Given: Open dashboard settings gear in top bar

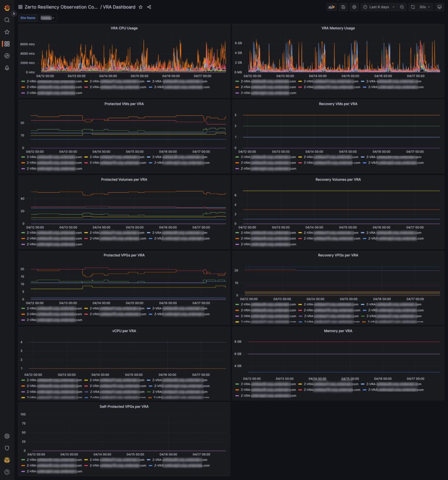Looking at the screenshot, I should coord(354,7).
